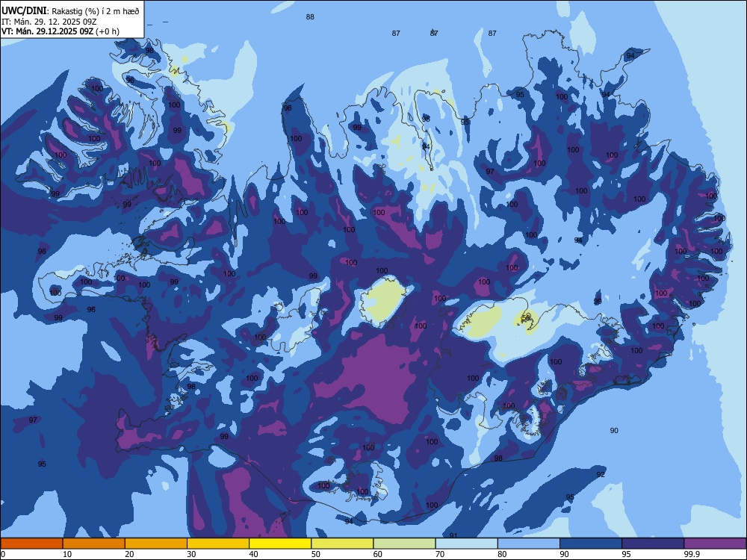Screen dimensions: 747x560
Task: Click the 90–95 medium blue legend swatch
Action: [x=591, y=544]
